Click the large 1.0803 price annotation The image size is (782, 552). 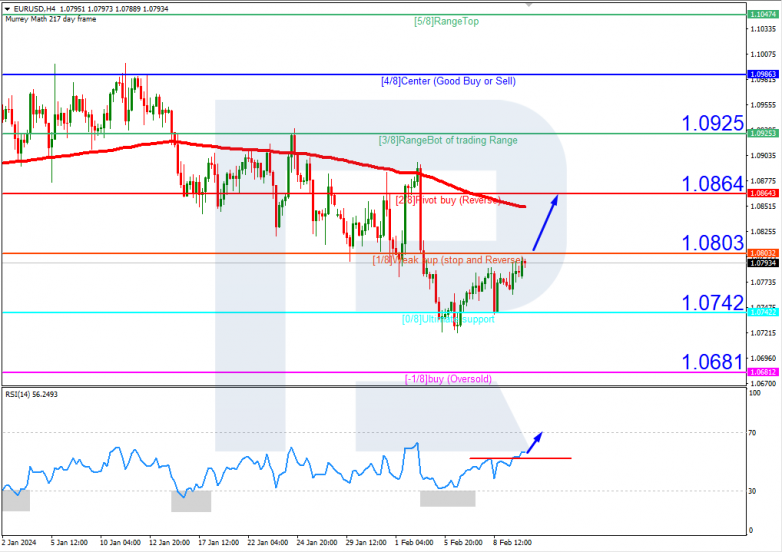[x=713, y=243]
